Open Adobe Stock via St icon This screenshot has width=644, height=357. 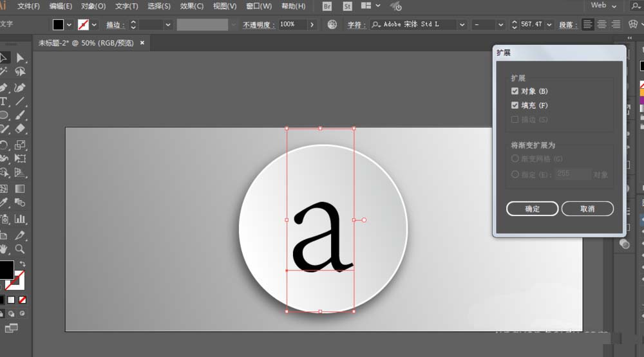click(x=348, y=6)
